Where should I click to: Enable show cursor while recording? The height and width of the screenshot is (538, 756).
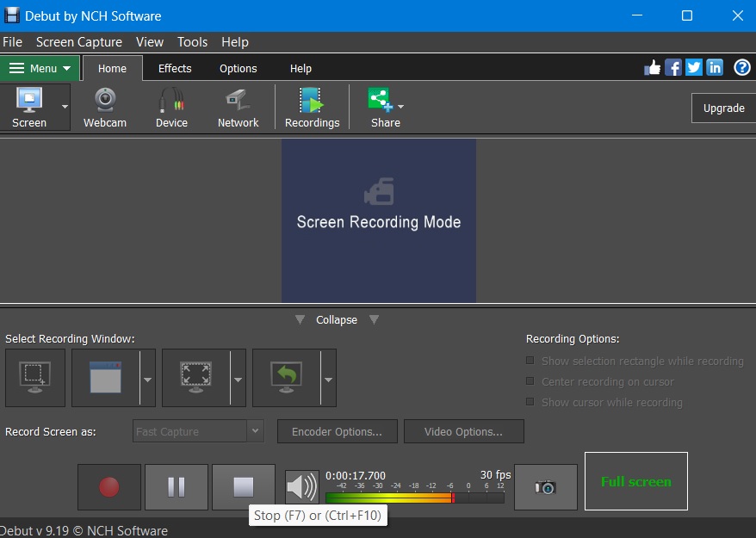coord(530,401)
